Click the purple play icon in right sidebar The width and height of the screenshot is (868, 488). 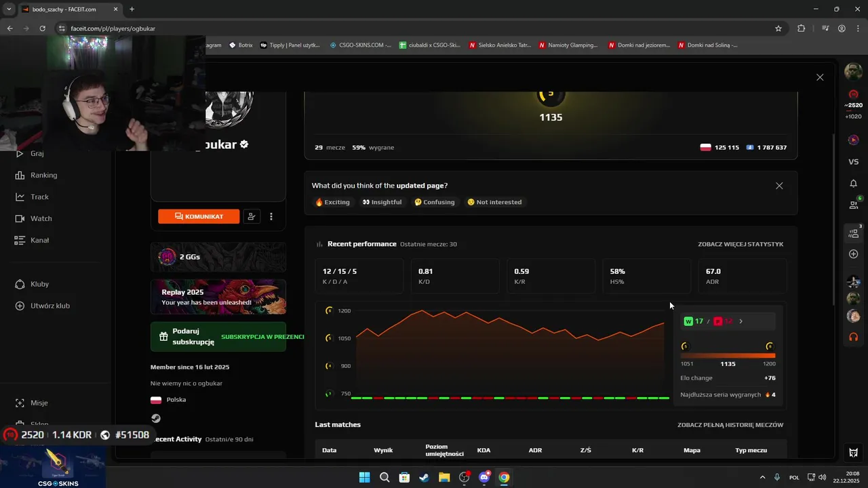(x=854, y=140)
